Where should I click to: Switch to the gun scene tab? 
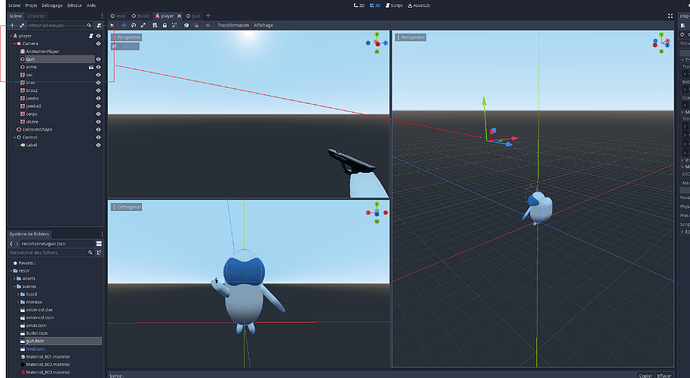tap(193, 16)
